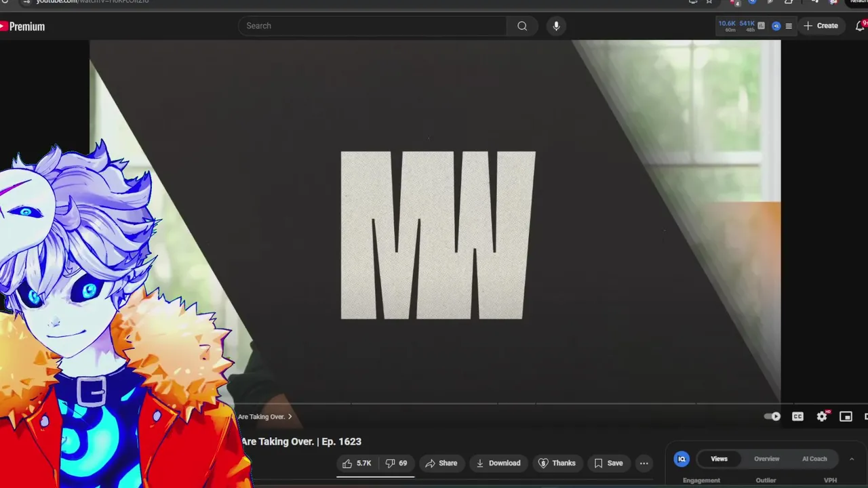
Task: Toggle the autoplay switch
Action: point(772,416)
